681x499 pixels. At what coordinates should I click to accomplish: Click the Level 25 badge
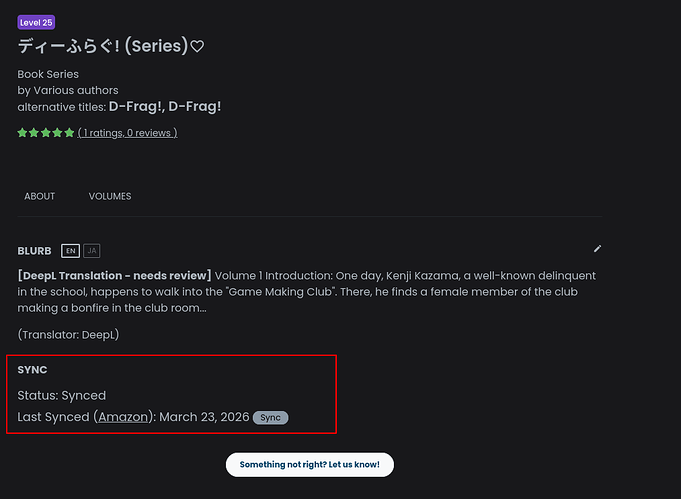(x=36, y=23)
